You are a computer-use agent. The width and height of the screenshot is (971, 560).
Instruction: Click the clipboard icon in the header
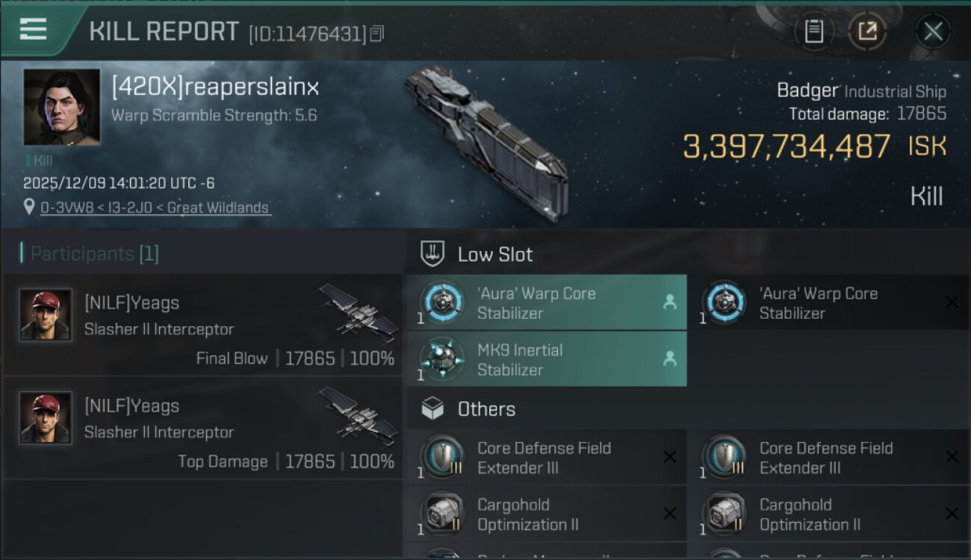(x=813, y=31)
